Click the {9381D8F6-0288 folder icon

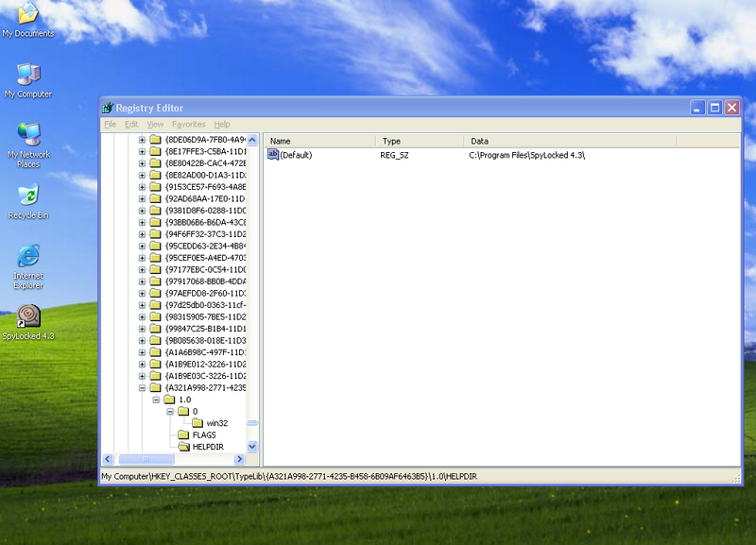pos(155,211)
